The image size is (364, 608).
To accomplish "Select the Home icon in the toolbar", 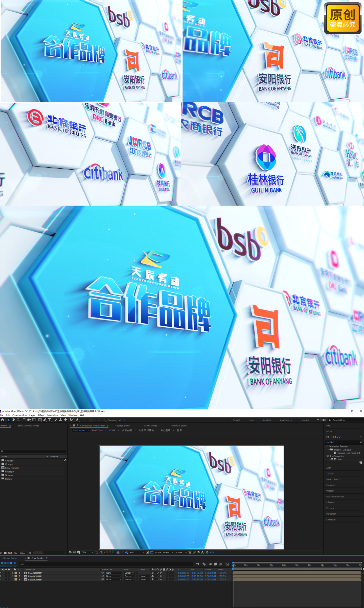I will click(x=3, y=420).
